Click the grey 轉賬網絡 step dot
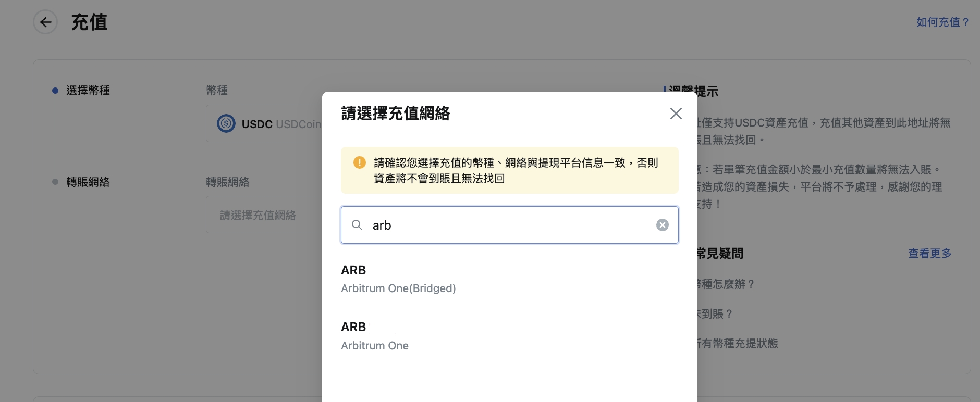 point(55,182)
